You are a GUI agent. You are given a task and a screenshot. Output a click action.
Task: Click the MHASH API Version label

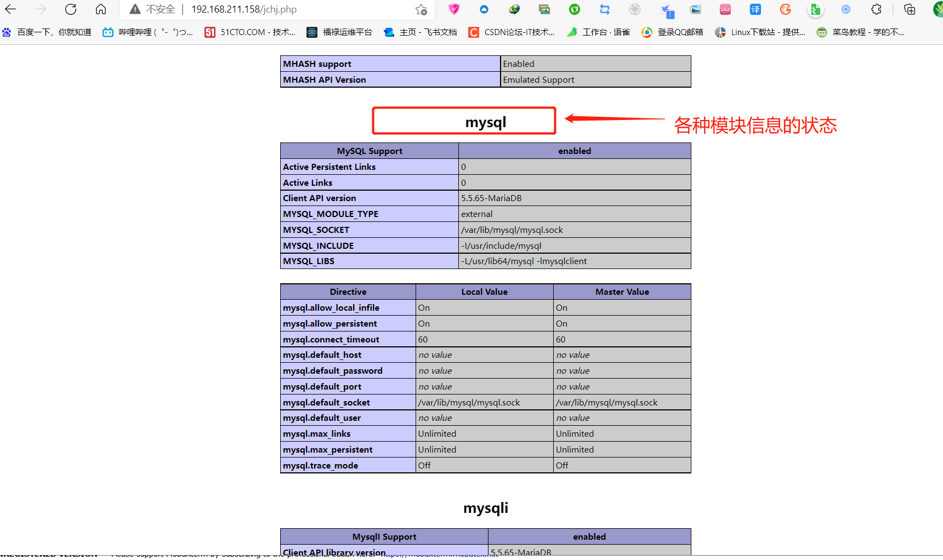click(325, 80)
